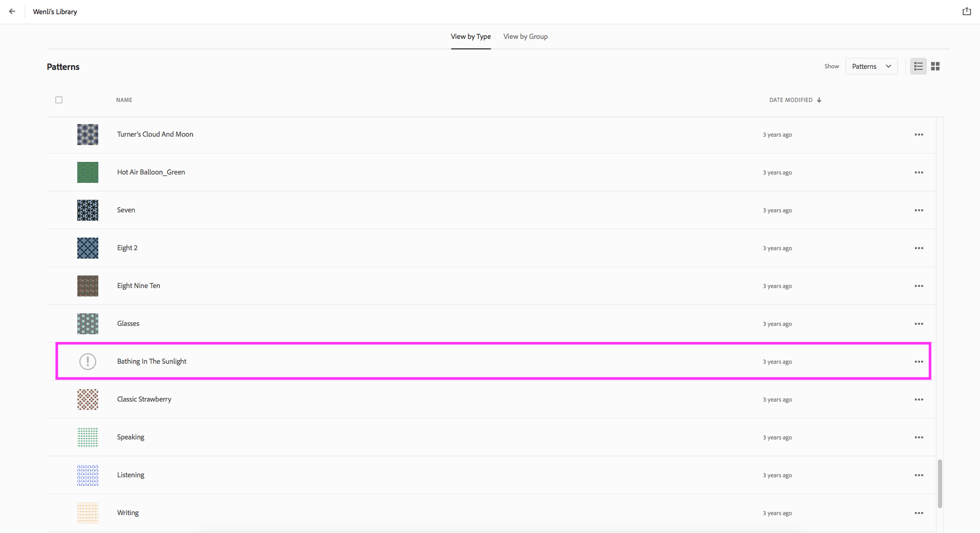The image size is (980, 533).
Task: Go back using the left arrow icon
Action: pyautogui.click(x=12, y=11)
